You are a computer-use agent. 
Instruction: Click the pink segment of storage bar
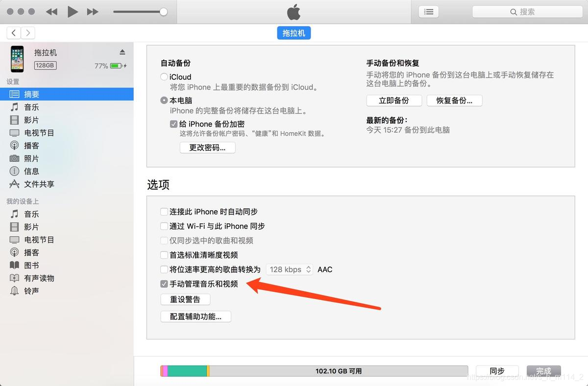click(165, 371)
